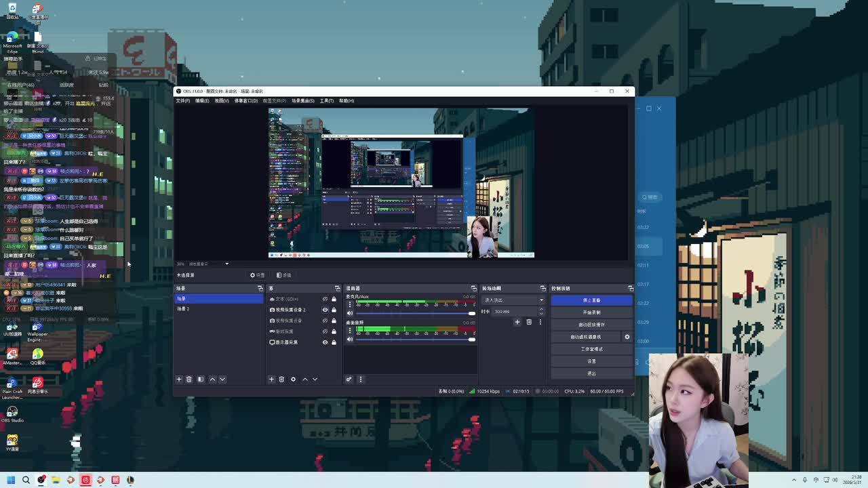The height and width of the screenshot is (488, 868).
Task: Add a new scene with the plus icon
Action: (179, 380)
